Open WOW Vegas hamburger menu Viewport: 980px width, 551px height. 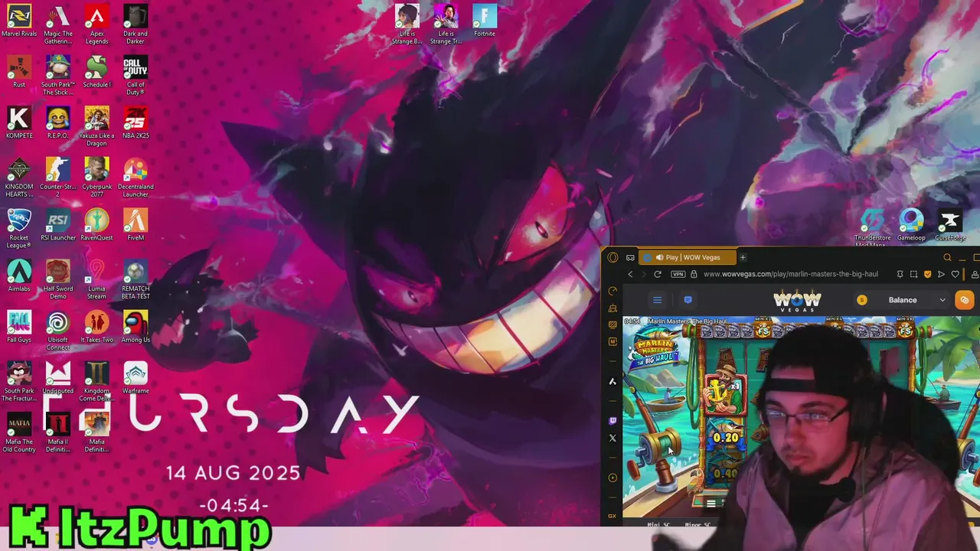[x=657, y=300]
